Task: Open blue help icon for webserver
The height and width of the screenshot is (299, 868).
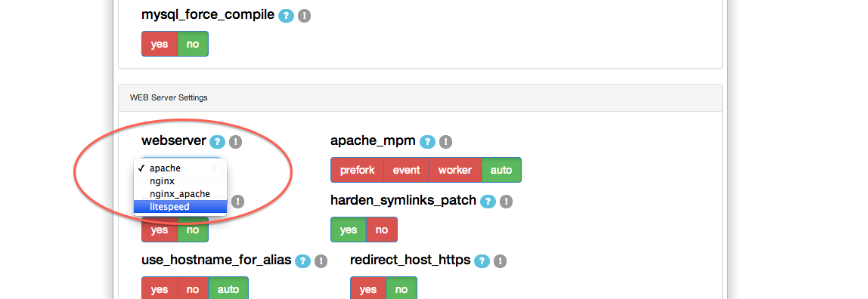Action: [x=218, y=142]
